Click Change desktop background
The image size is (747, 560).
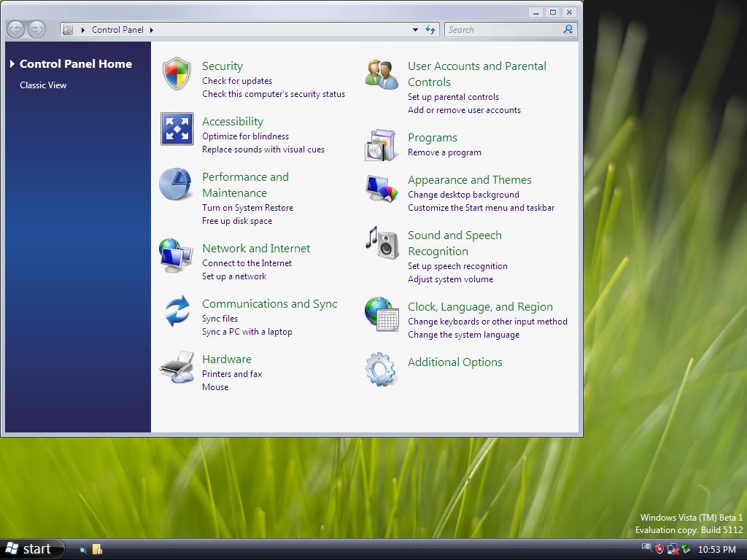[x=463, y=195]
